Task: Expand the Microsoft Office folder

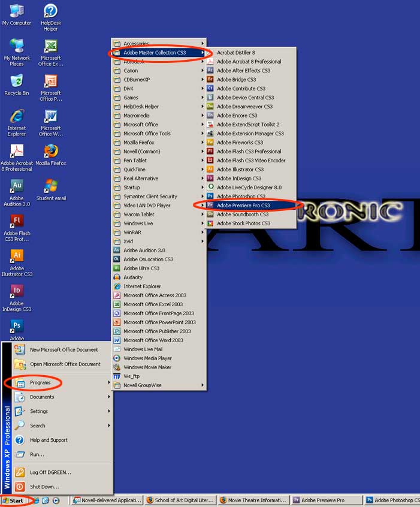Action: pos(159,125)
